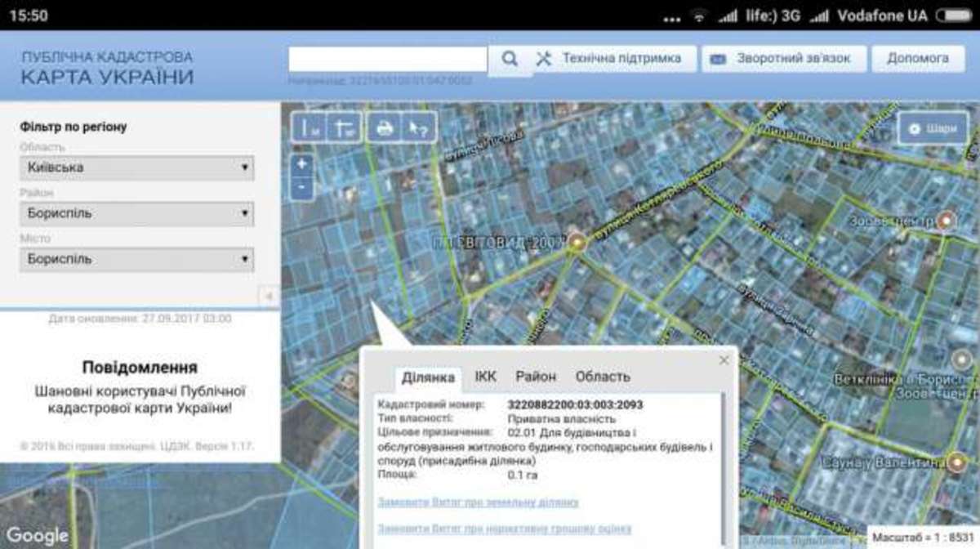
Task: Click the land parcel extract order link
Action: (478, 502)
